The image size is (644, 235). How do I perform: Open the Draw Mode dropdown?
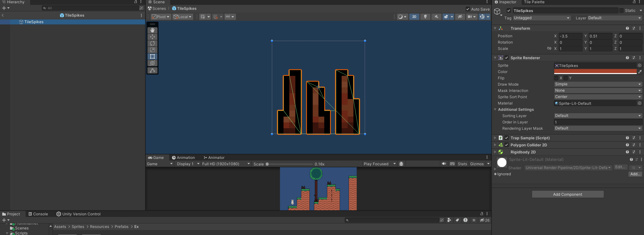pyautogui.click(x=597, y=84)
